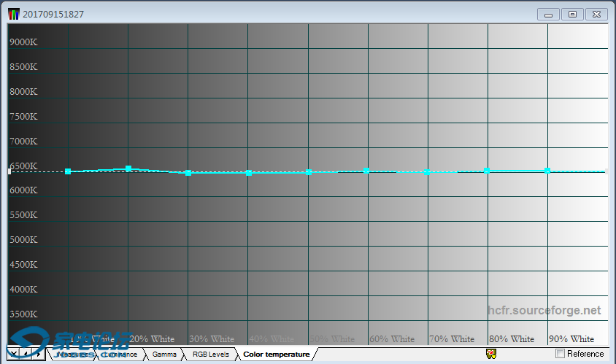Click the small shield icon in status bar

pyautogui.click(x=490, y=354)
